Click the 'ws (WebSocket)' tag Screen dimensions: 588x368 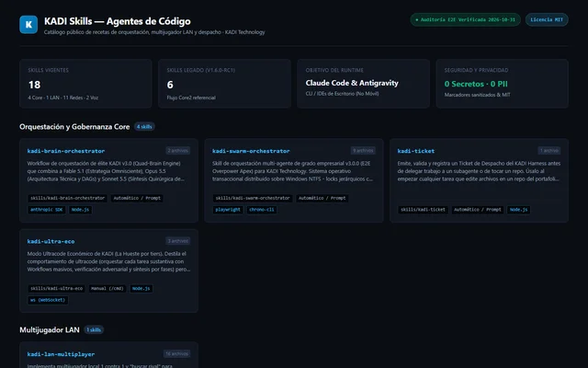click(48, 301)
